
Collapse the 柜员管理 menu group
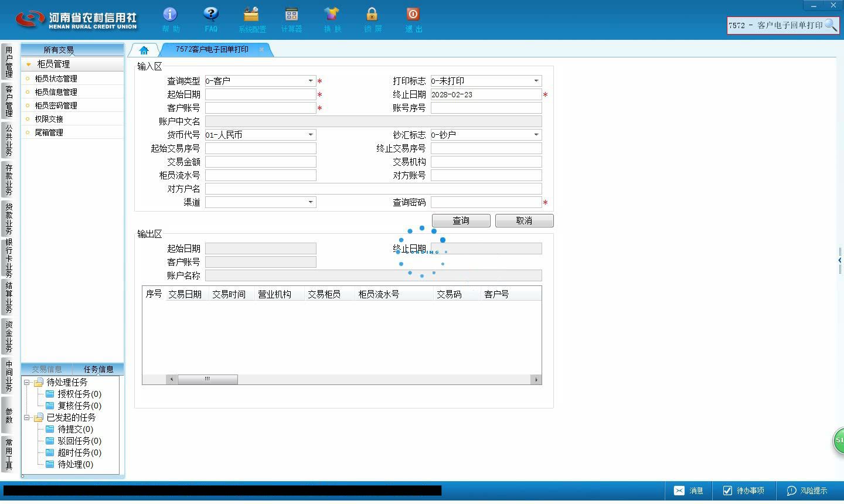28,64
